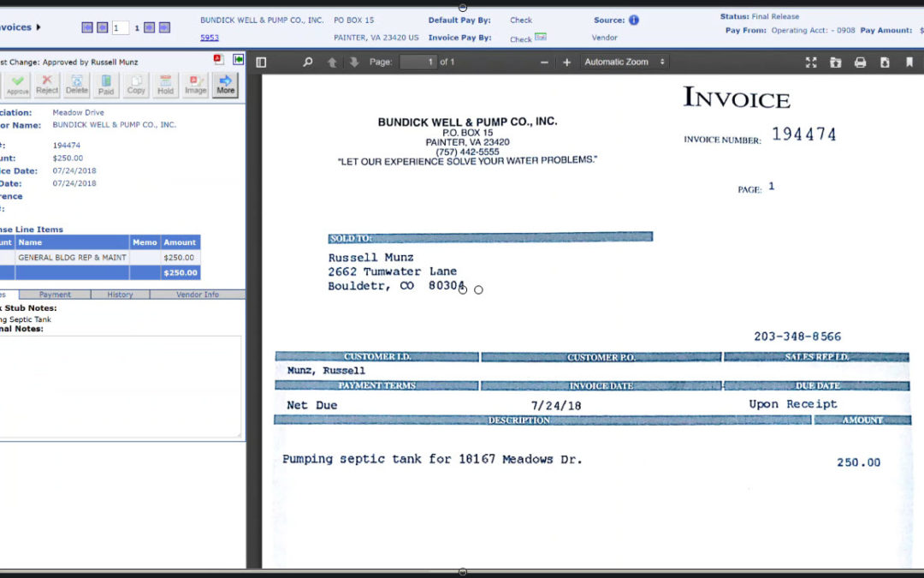Image resolution: width=924 pixels, height=578 pixels.
Task: Open the Automatic Zoom dropdown
Action: [x=625, y=63]
